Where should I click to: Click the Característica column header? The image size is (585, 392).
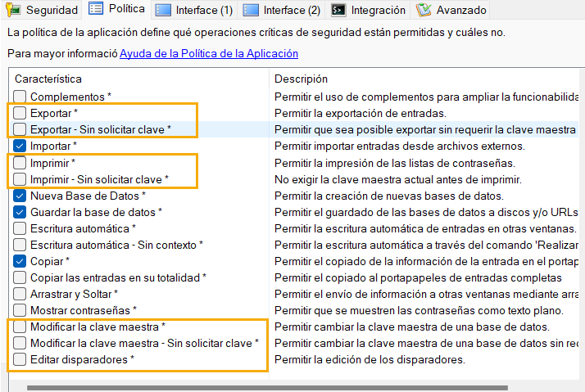pos(138,79)
